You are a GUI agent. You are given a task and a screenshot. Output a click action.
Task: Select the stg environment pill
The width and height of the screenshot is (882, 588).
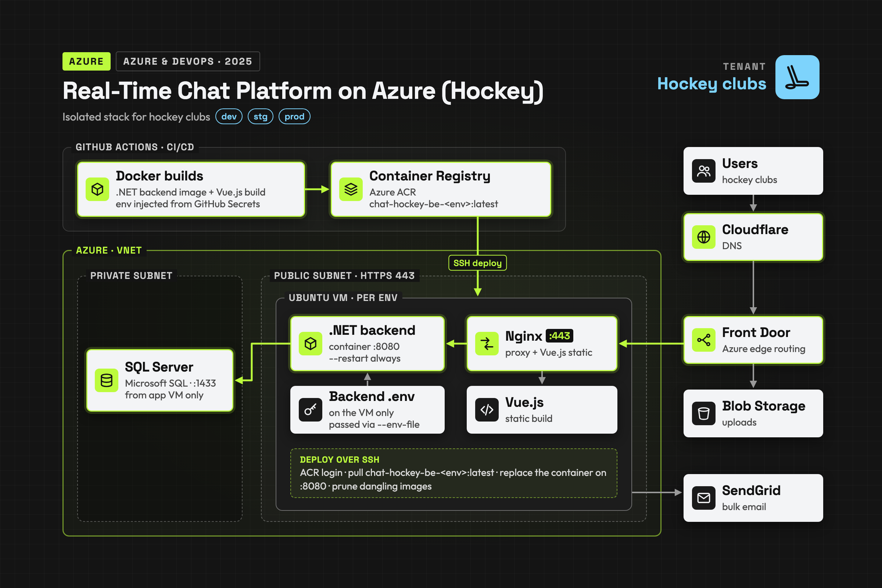(261, 116)
